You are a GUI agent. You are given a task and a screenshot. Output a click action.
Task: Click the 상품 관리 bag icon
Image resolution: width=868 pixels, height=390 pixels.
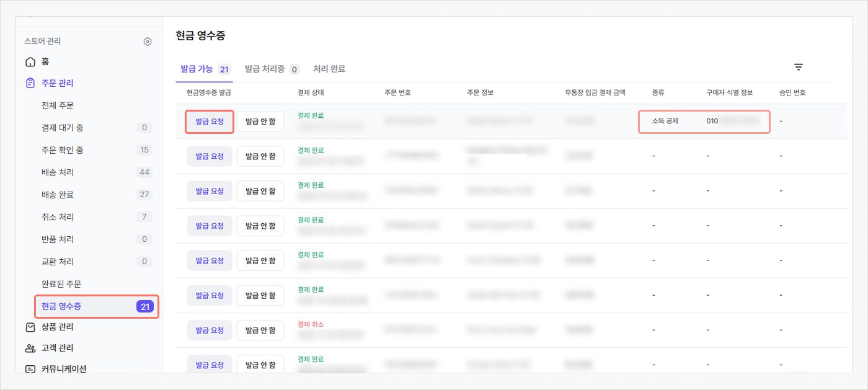tap(30, 327)
